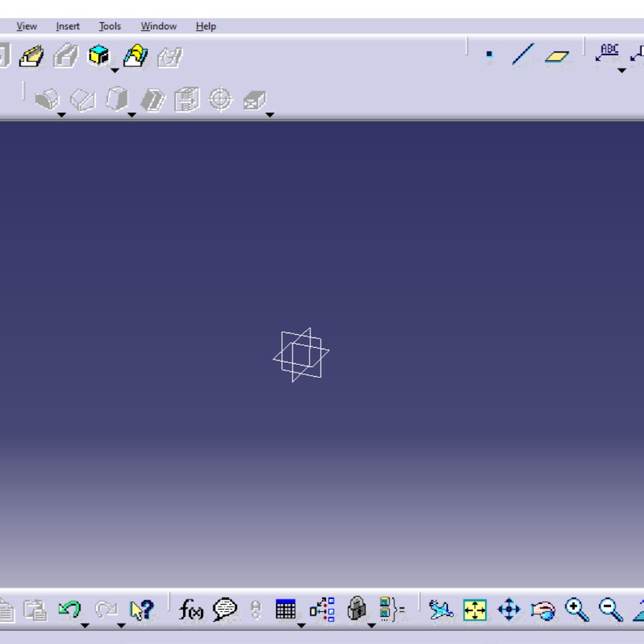The image size is (644, 644).
Task: Select the Edge Fillet tool
Action: tap(48, 99)
